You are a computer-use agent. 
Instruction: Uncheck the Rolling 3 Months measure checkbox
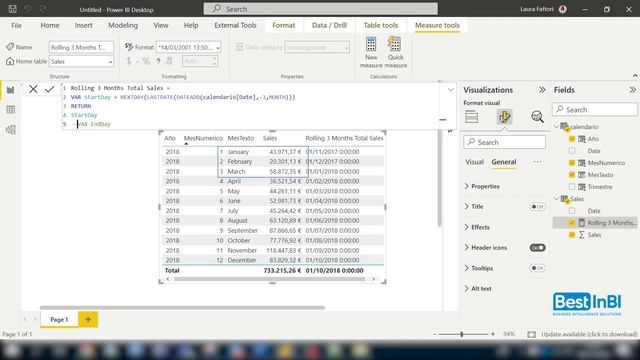click(572, 222)
